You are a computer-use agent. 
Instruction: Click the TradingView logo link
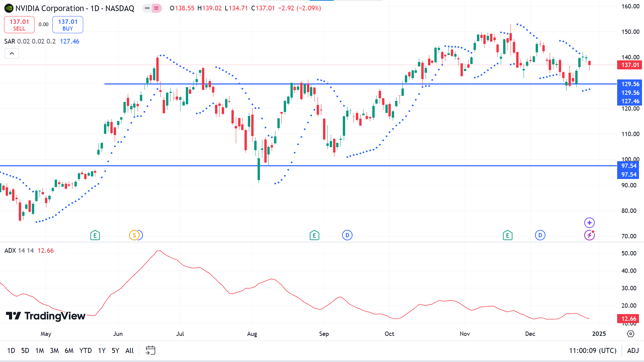[x=46, y=316]
